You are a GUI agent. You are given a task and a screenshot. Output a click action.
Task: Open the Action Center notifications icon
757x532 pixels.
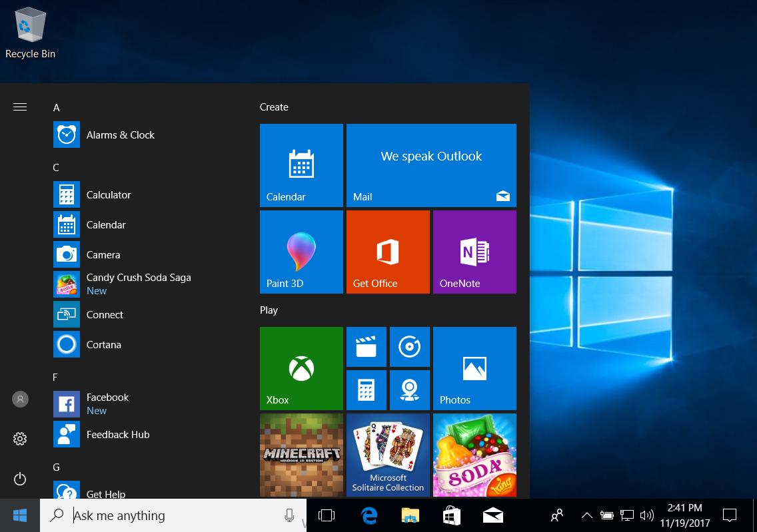point(730,515)
